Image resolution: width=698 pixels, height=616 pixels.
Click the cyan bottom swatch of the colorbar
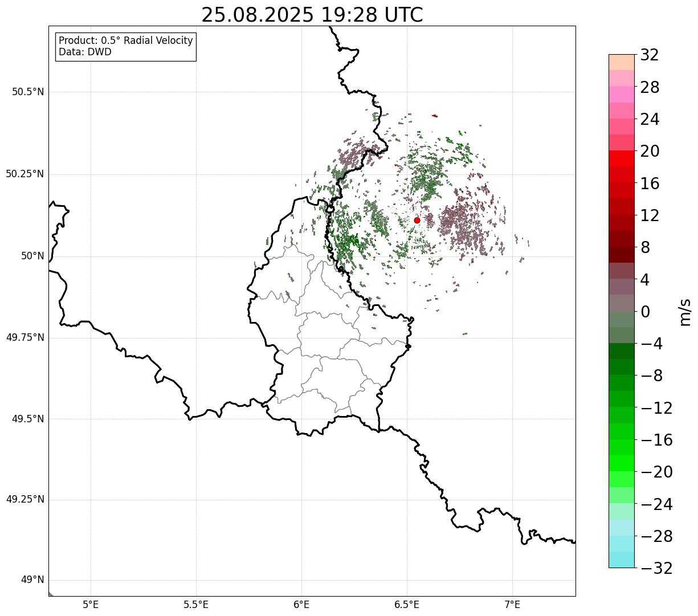pos(622,560)
